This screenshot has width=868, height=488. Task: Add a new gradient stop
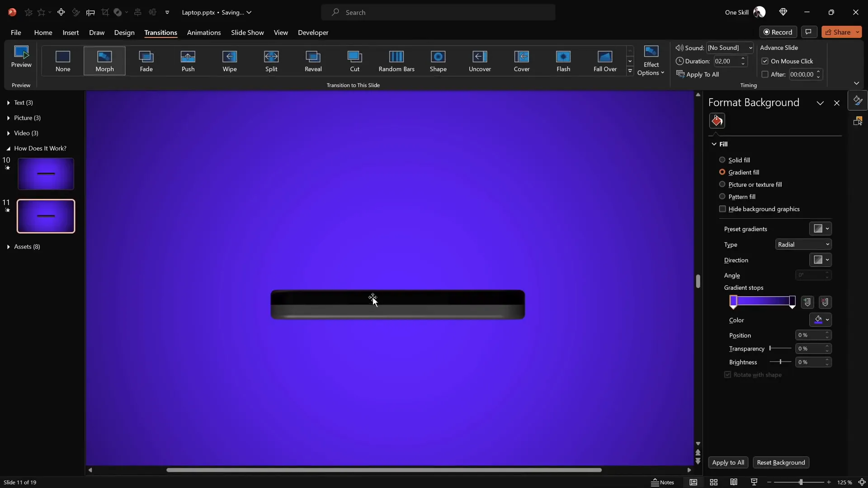pyautogui.click(x=808, y=302)
